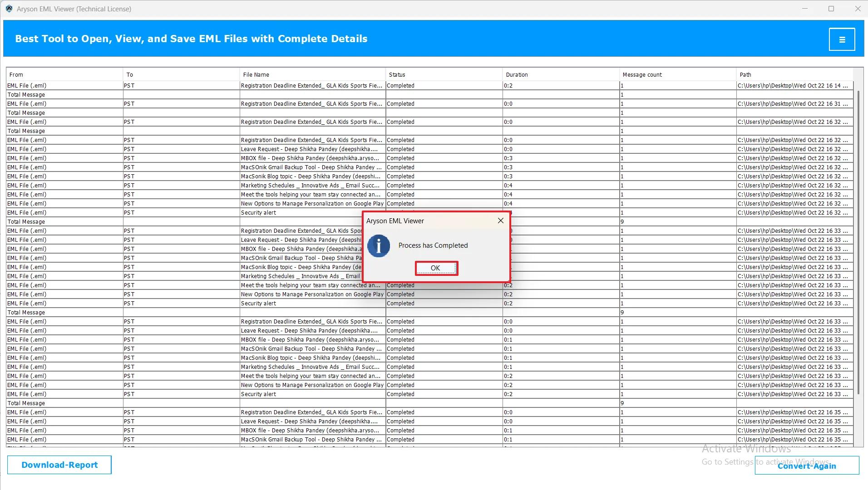The image size is (868, 490).
Task: Click the blue information icon in dialog
Action: click(379, 246)
